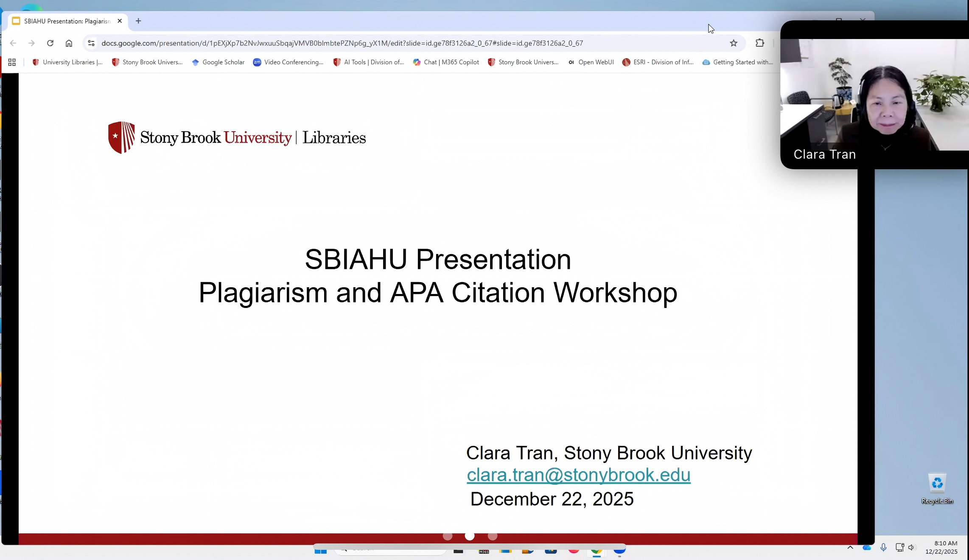Navigate back using the browser back arrow
The height and width of the screenshot is (560, 969).
pyautogui.click(x=13, y=43)
